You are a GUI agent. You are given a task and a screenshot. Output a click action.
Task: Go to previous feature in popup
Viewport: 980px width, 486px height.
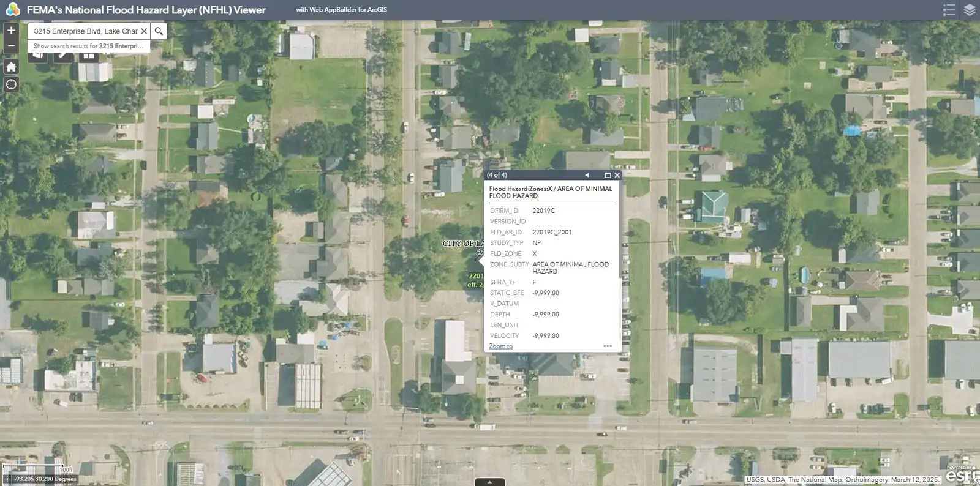(587, 175)
